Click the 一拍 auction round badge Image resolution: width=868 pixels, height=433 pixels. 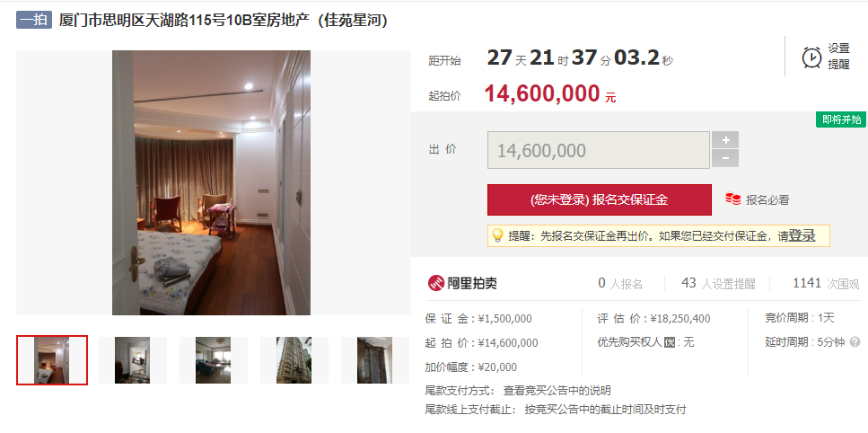coord(34,20)
